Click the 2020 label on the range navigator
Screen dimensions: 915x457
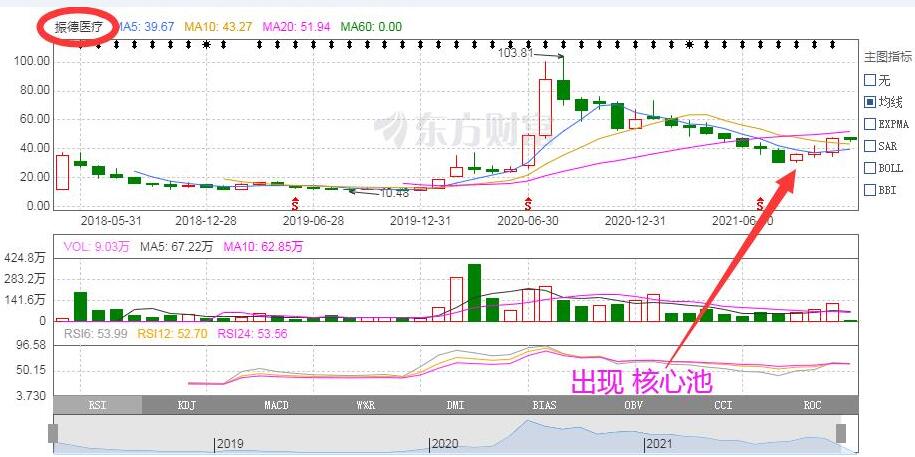[x=445, y=444]
